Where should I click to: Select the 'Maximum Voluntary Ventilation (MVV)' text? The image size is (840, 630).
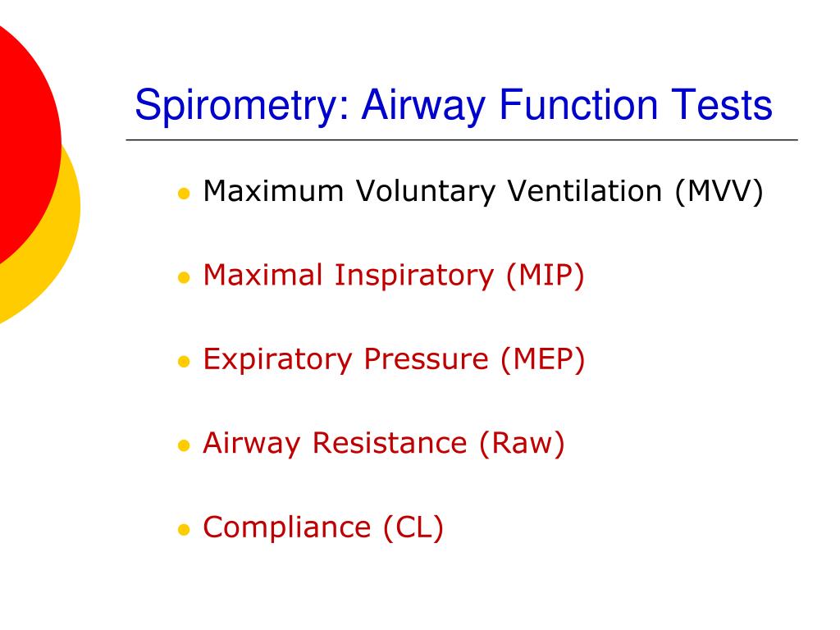point(483,191)
